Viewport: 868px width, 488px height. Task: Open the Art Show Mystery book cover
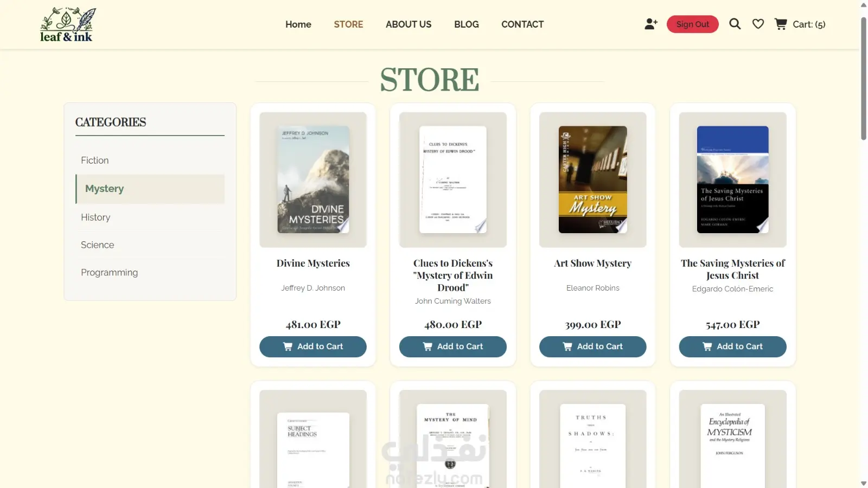tap(593, 179)
